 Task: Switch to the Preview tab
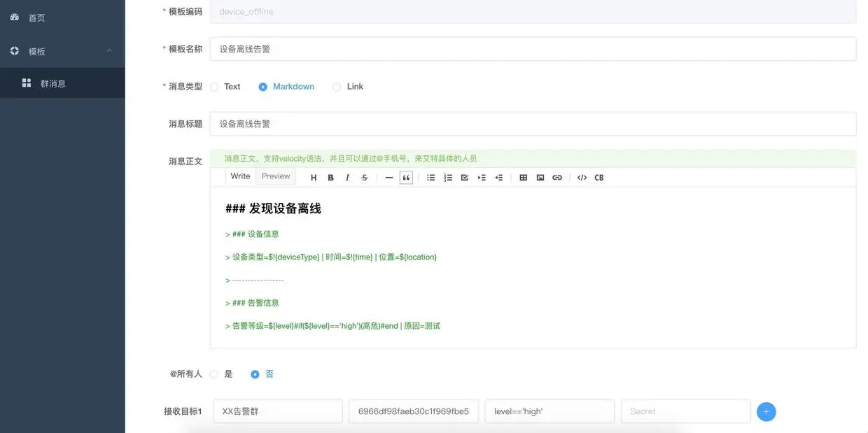[x=276, y=176]
